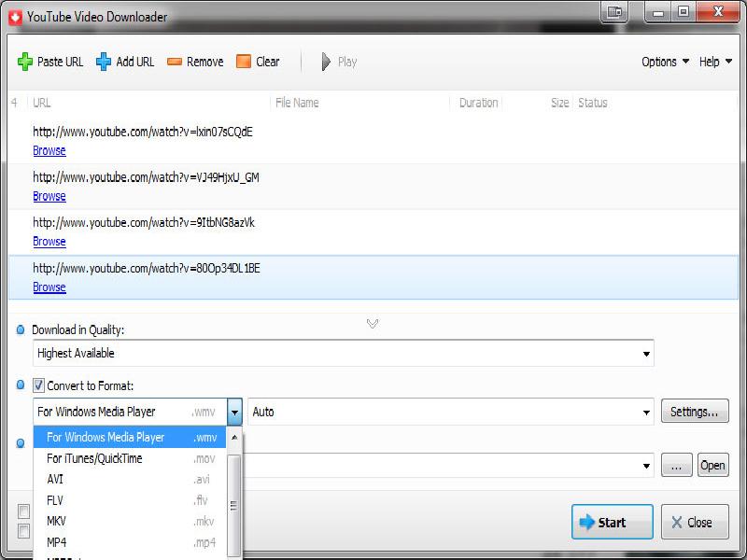Click the Close button beside Start
Image resolution: width=747 pixels, height=560 pixels.
click(695, 522)
